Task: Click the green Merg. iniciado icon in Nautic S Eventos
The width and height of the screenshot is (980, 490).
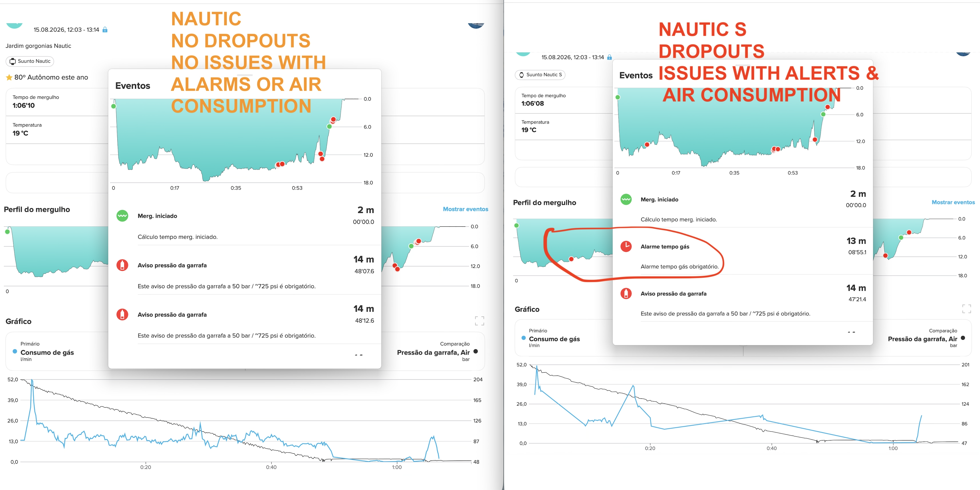Action: [x=626, y=199]
